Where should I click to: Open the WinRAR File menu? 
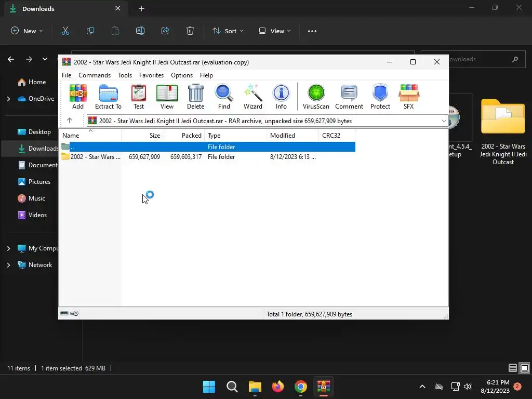(66, 75)
